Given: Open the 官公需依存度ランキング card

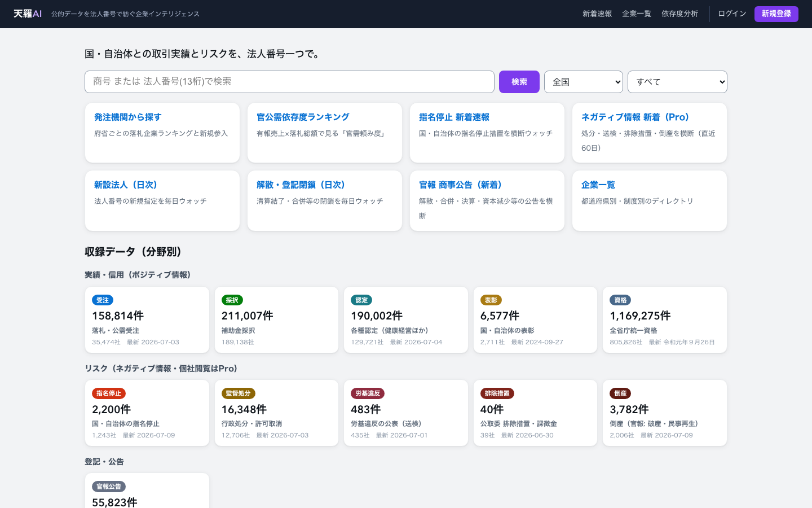Looking at the screenshot, I should pos(325,133).
